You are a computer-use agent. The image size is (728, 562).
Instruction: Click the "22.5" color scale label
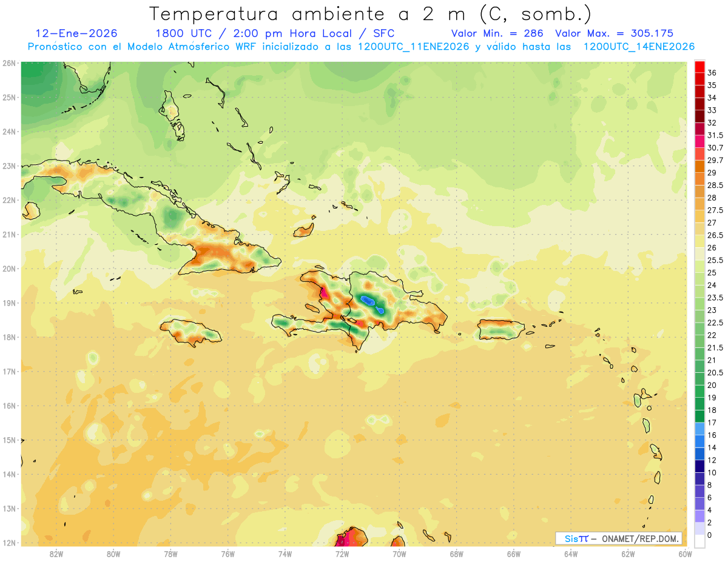715,323
